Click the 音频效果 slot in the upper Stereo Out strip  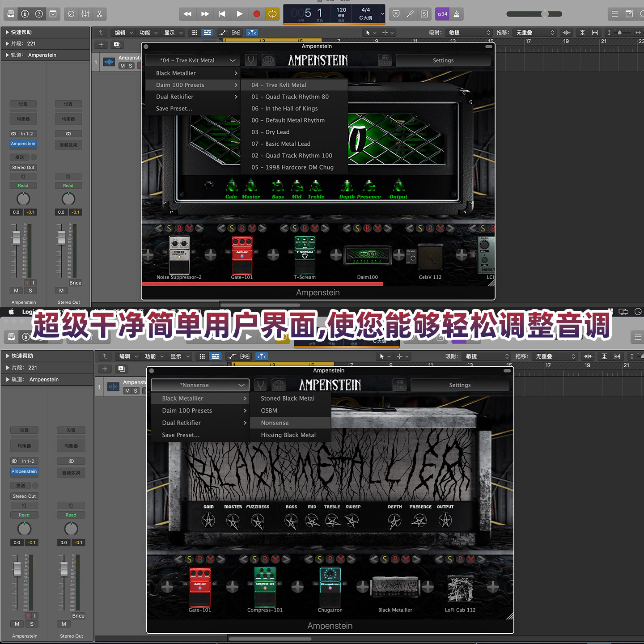pos(68,145)
